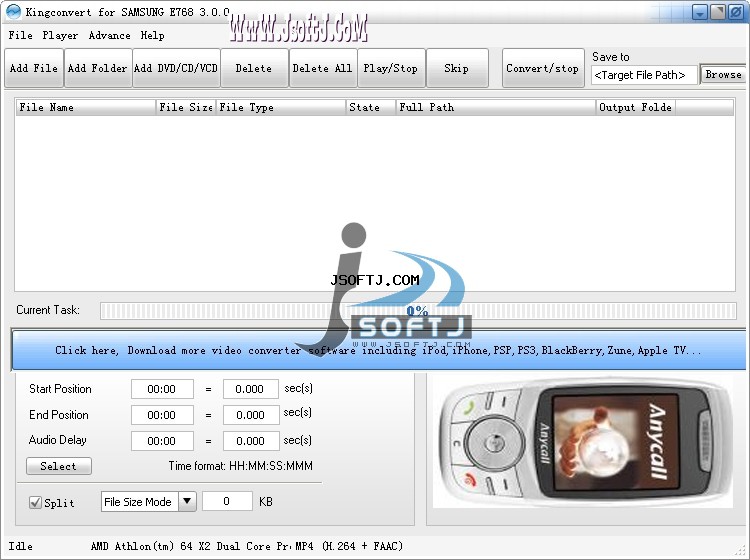Open the File menu
The width and height of the screenshot is (750, 560).
coord(21,35)
